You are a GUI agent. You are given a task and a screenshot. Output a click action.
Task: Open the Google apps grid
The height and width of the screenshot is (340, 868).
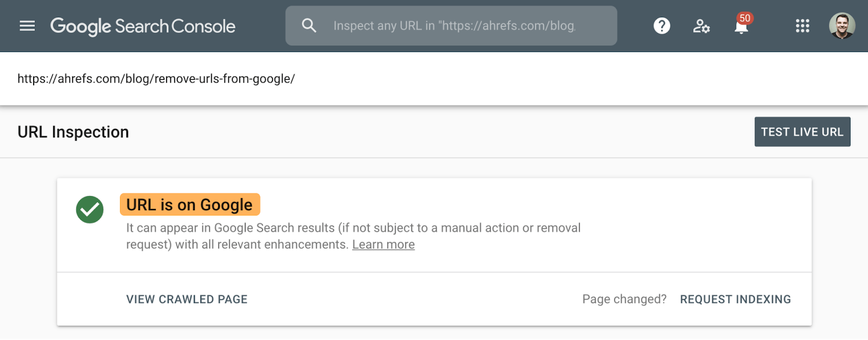coord(802,26)
